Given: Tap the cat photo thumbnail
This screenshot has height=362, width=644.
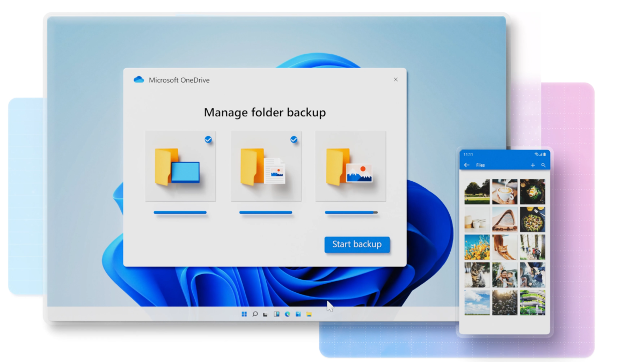Looking at the screenshot, I should pos(477,275).
